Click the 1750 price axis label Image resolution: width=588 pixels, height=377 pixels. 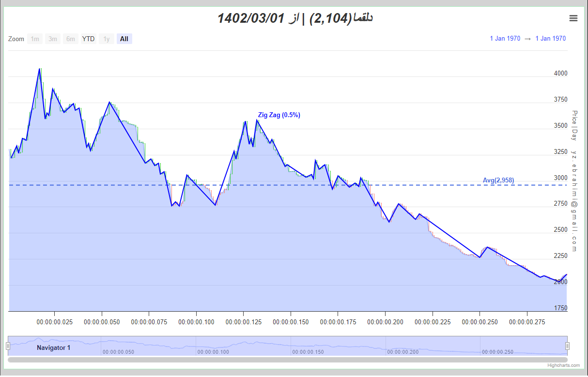(561, 308)
